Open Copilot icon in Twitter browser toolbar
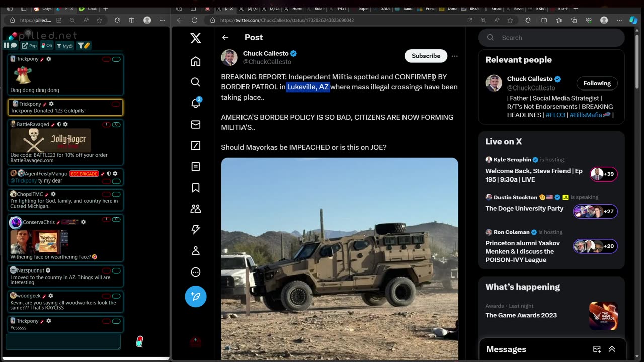Image resolution: width=644 pixels, height=362 pixels. tap(634, 20)
